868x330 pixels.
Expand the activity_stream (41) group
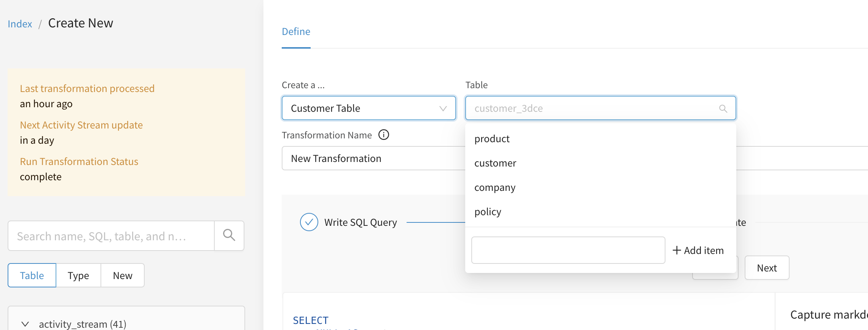25,324
